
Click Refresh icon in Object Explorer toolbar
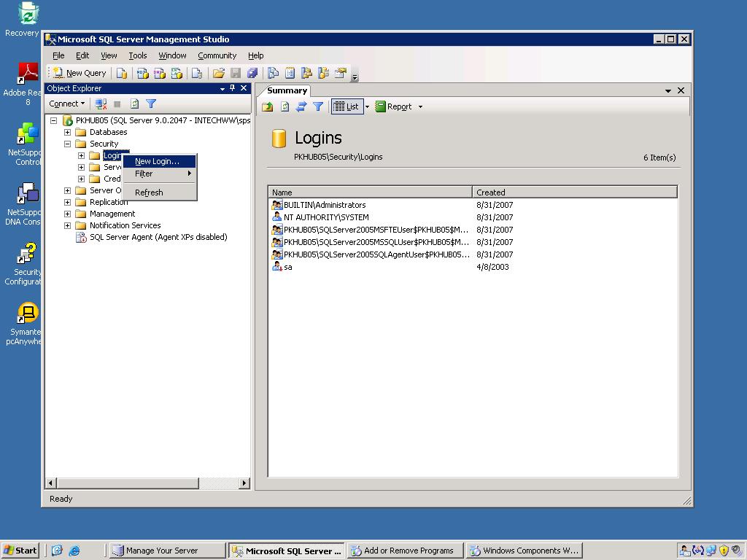click(x=134, y=104)
